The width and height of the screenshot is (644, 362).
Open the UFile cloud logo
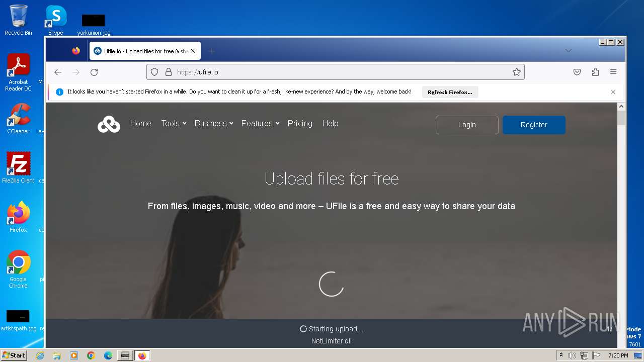point(109,124)
